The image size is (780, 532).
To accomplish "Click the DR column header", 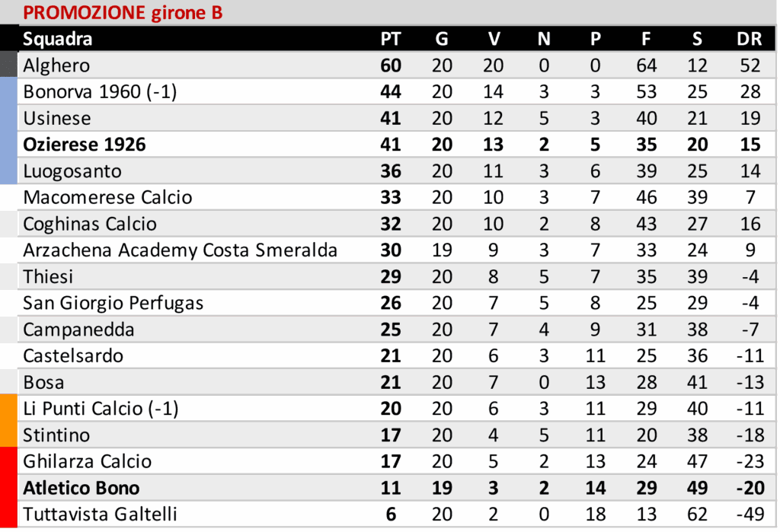I will coord(750,39).
